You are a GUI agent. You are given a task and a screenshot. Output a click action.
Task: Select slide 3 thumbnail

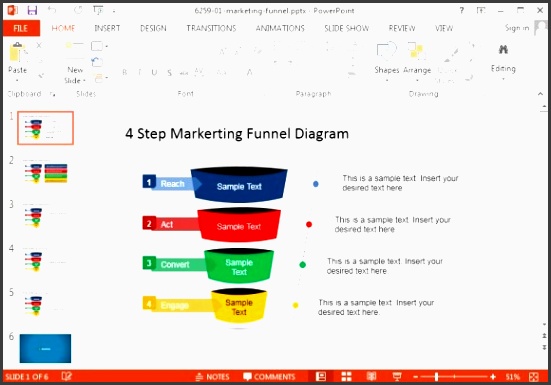tap(45, 216)
